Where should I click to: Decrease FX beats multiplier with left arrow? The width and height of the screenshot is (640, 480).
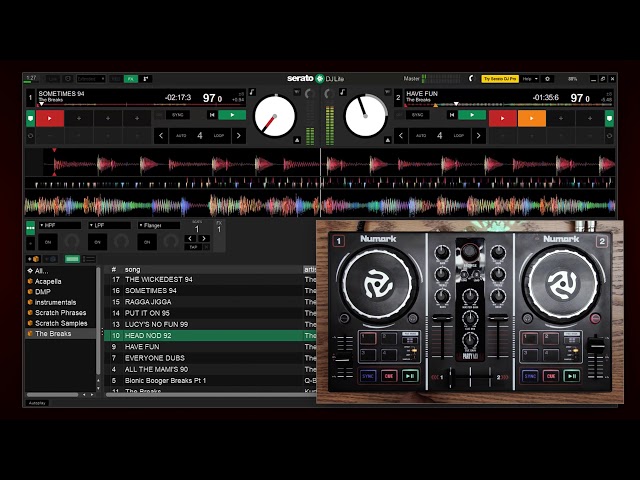[x=190, y=238]
